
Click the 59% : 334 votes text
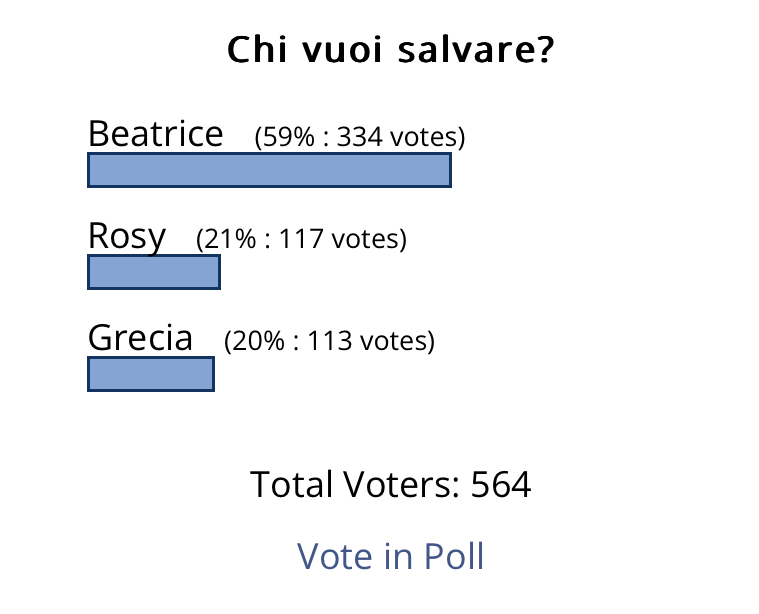[x=360, y=137]
